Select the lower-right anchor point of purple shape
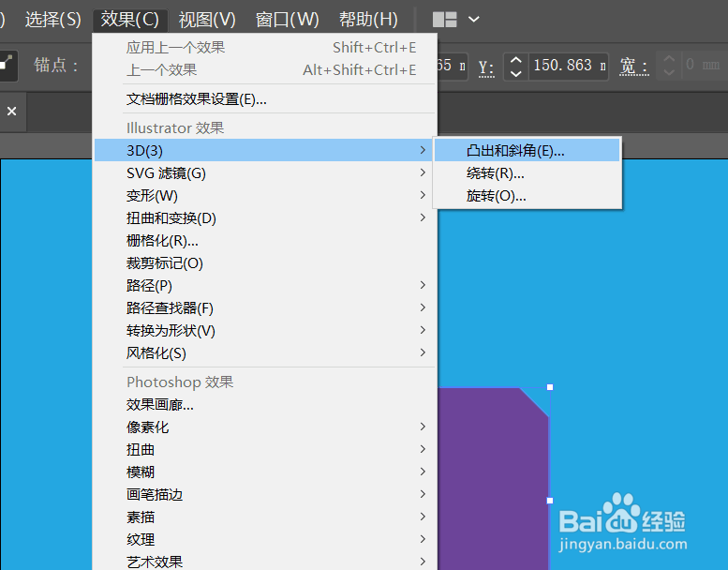 550,501
